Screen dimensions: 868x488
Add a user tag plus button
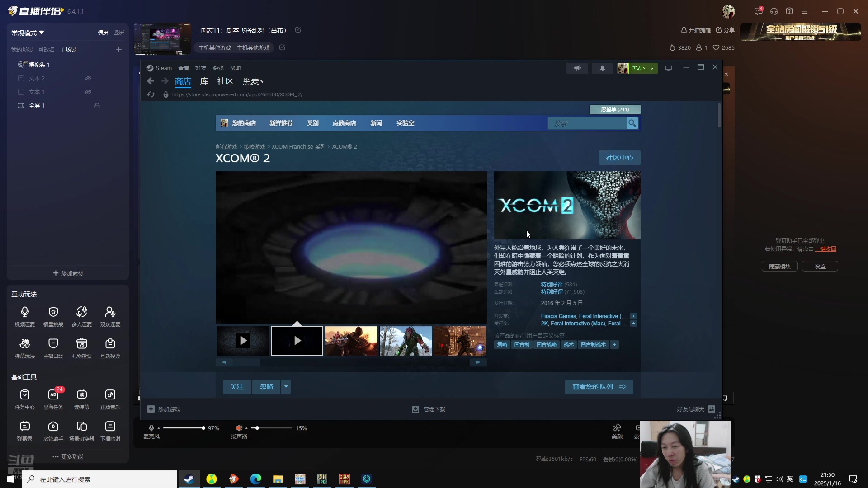tap(614, 344)
